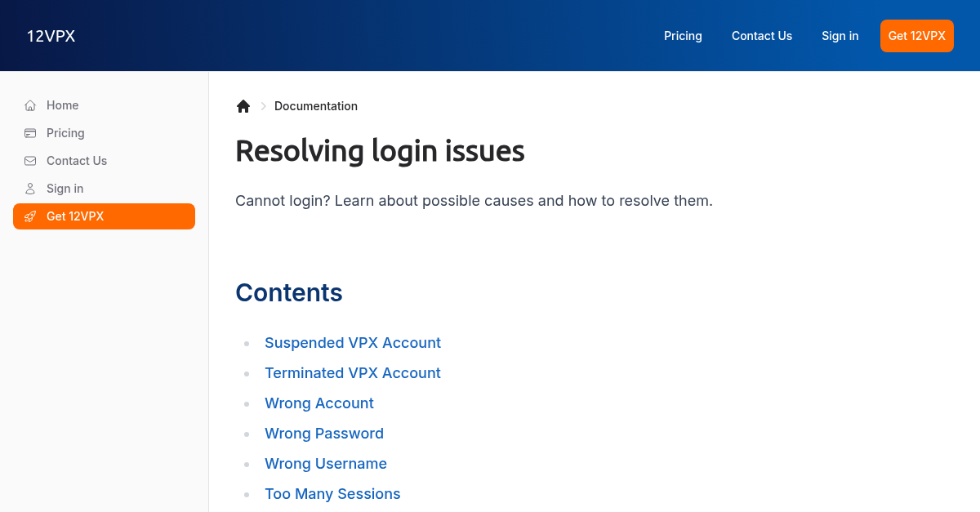
Task: Click Sign in at the top right
Action: (x=840, y=35)
